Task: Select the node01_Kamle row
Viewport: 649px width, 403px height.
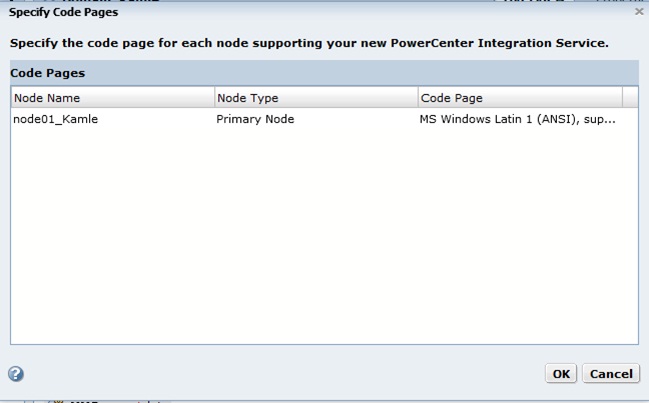Action: tap(324, 119)
